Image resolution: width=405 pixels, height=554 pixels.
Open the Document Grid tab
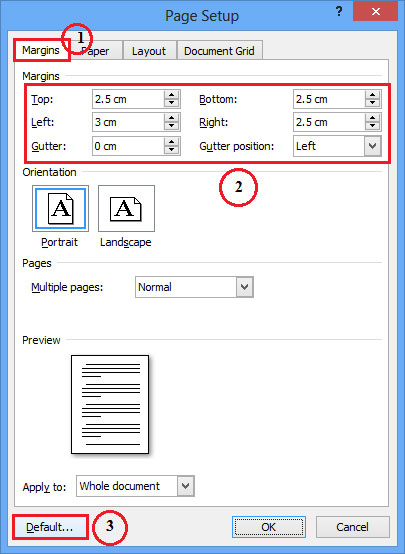[219, 51]
